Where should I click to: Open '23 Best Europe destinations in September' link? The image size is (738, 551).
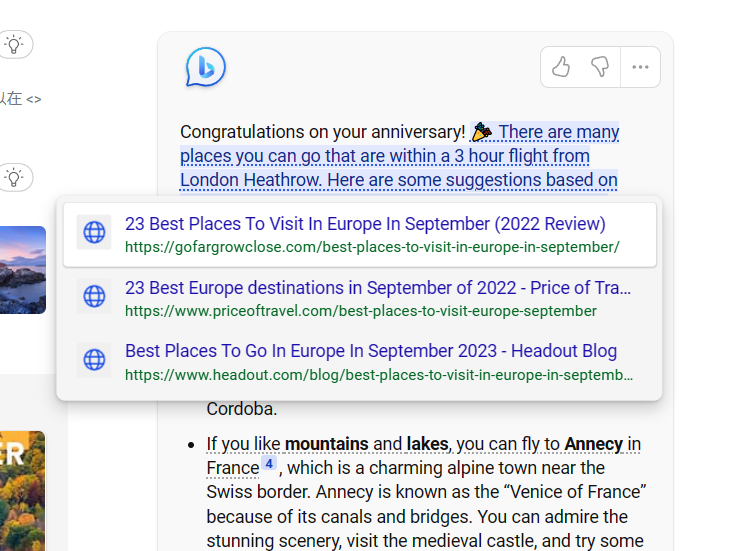[x=378, y=288]
